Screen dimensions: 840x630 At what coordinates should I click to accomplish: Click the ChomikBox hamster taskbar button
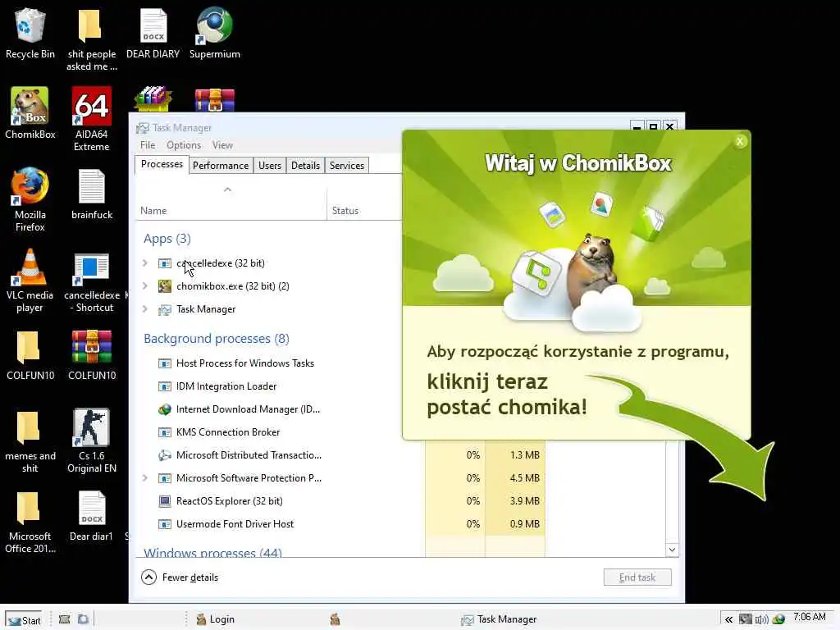tap(336, 619)
